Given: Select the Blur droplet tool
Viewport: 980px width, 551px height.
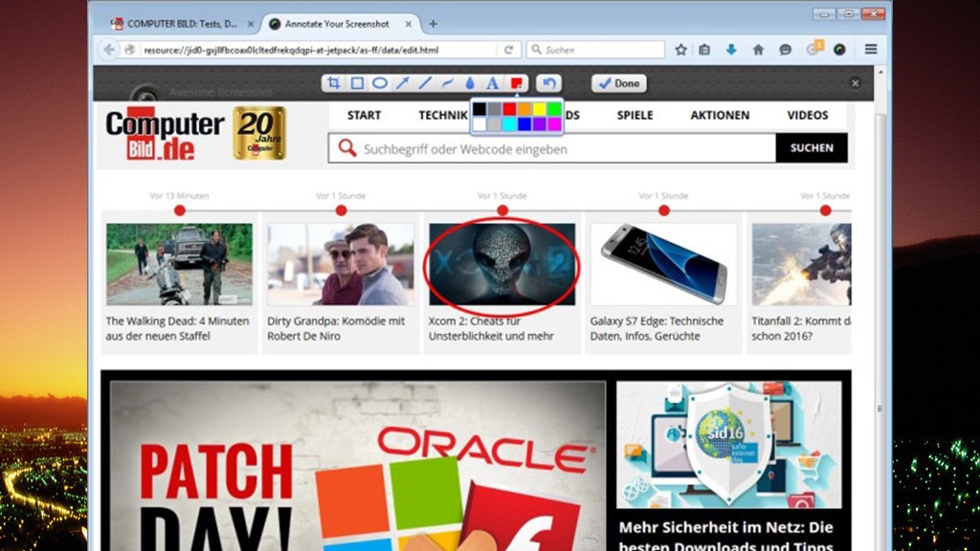Looking at the screenshot, I should coord(470,83).
